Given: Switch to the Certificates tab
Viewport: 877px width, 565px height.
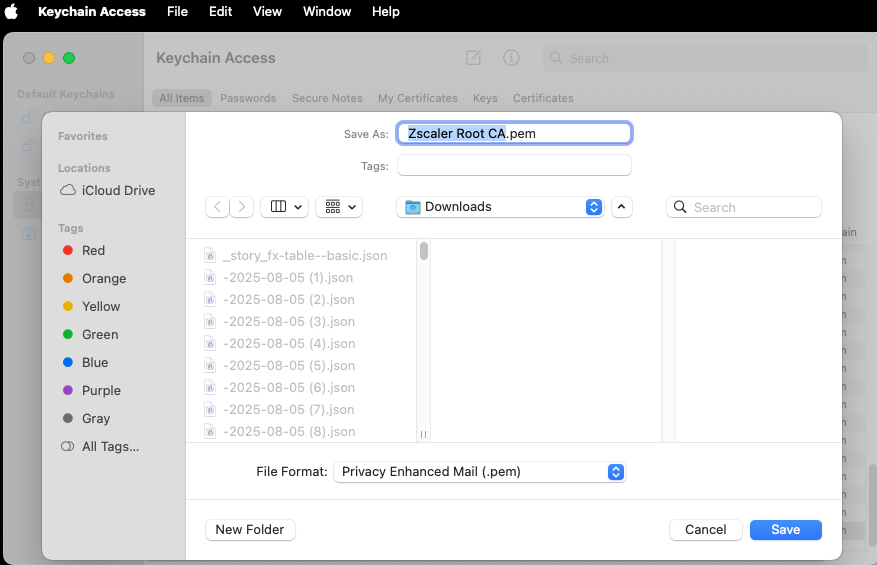Looking at the screenshot, I should [x=543, y=98].
